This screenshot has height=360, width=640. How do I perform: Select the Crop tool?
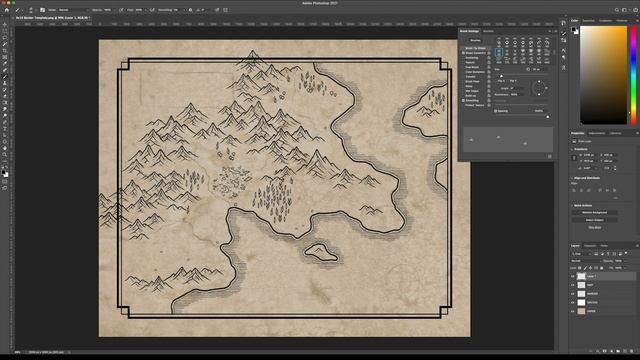[x=5, y=51]
